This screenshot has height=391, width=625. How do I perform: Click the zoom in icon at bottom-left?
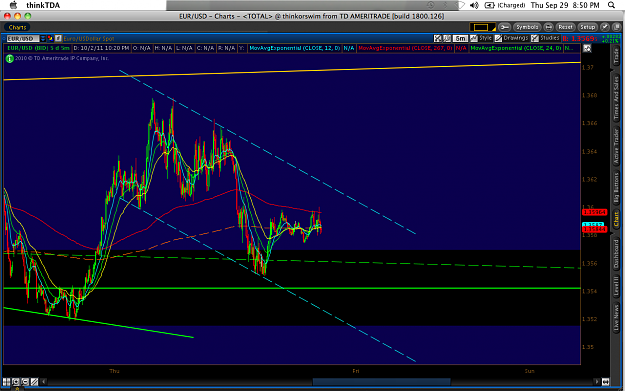pyautogui.click(x=16, y=382)
